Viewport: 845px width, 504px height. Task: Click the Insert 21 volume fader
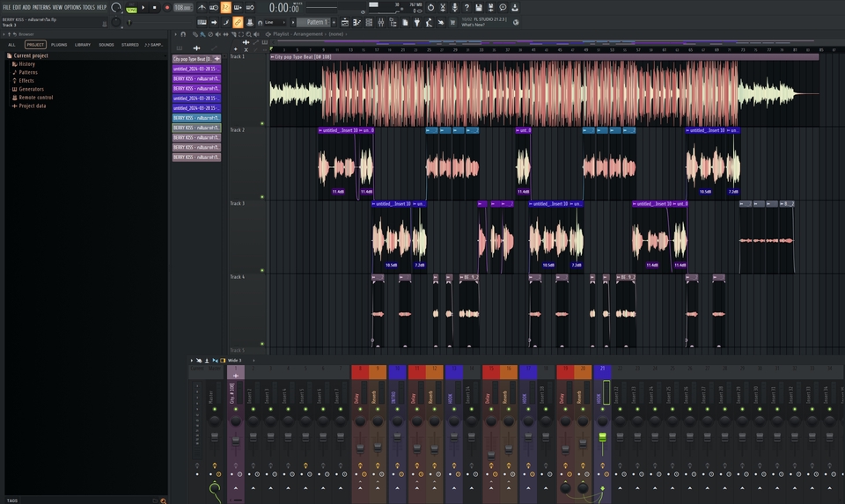603,437
